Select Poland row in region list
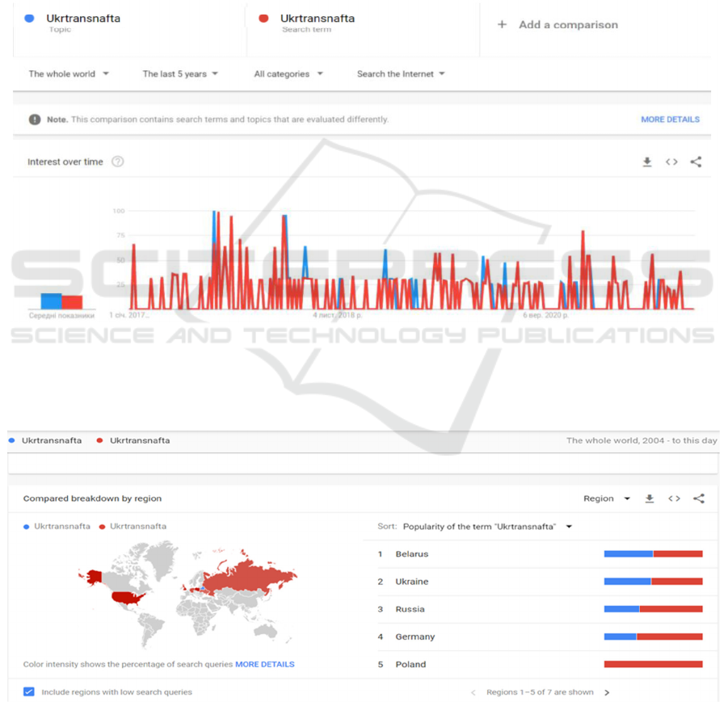The width and height of the screenshot is (728, 702). (541, 664)
